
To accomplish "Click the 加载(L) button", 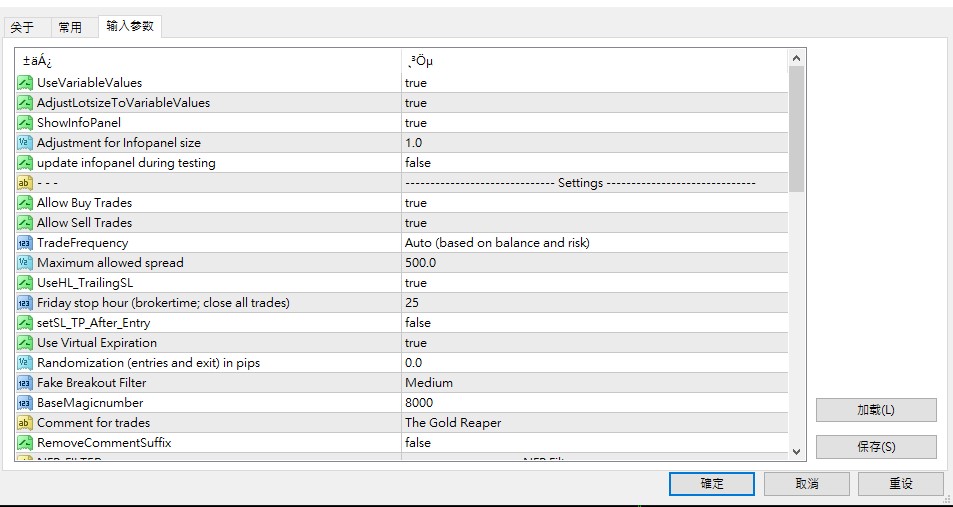I will (x=876, y=410).
